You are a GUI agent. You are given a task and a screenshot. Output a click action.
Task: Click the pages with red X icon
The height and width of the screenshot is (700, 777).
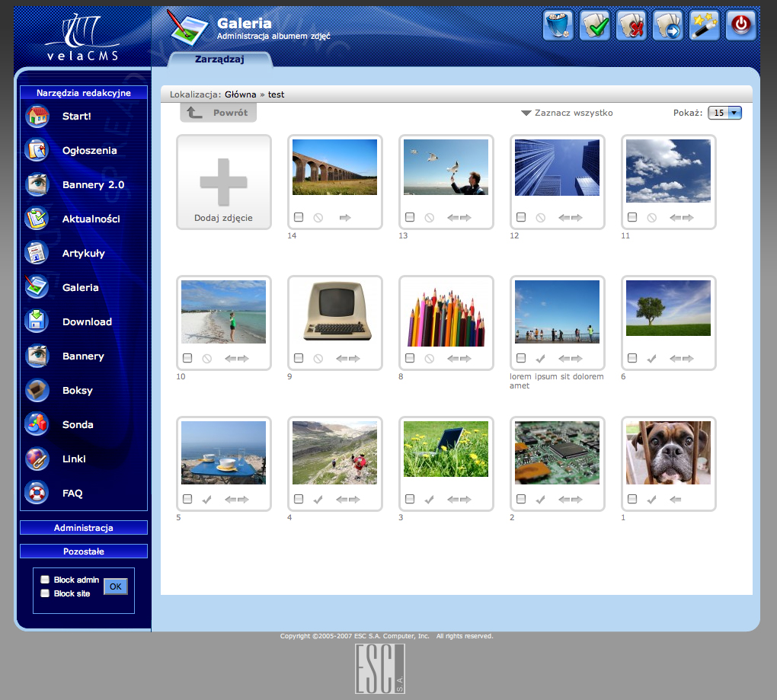631,25
